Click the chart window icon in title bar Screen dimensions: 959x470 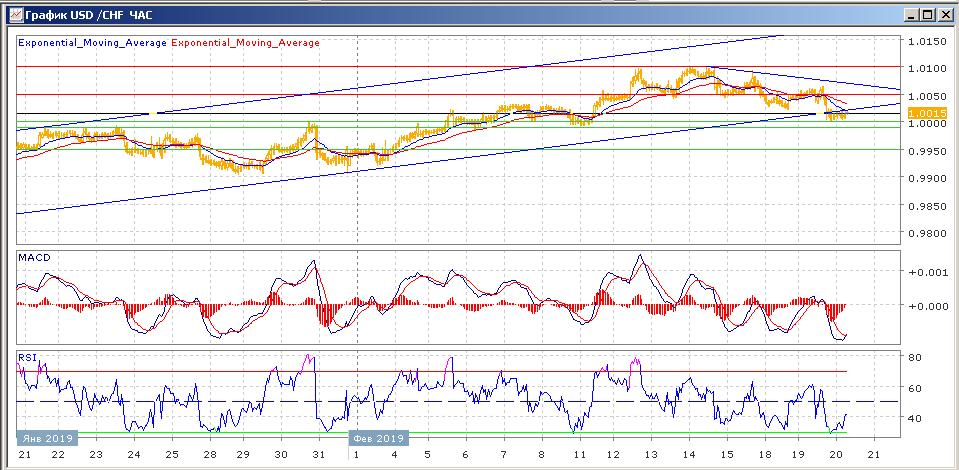tap(15, 13)
